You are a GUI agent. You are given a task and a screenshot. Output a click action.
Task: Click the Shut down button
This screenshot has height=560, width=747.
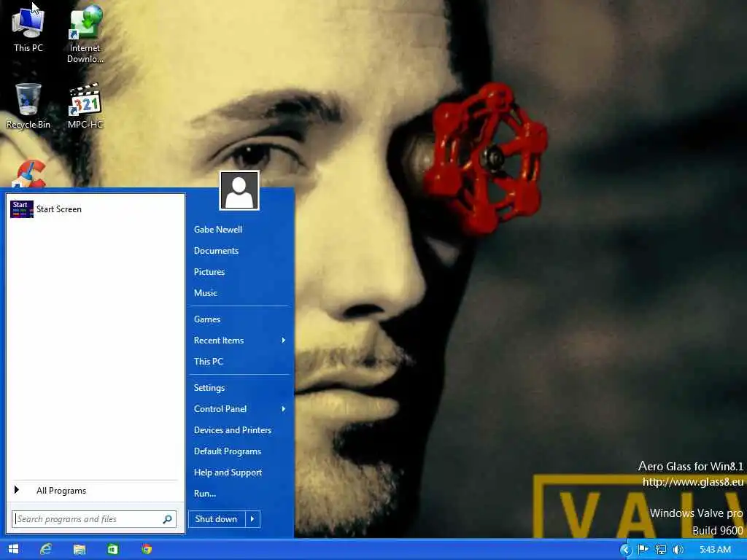coord(216,519)
